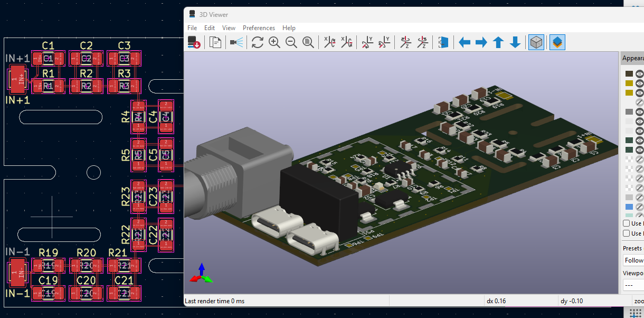Image resolution: width=644 pixels, height=318 pixels.
Task: Check the upper 'Use' checkbox
Action: (627, 223)
